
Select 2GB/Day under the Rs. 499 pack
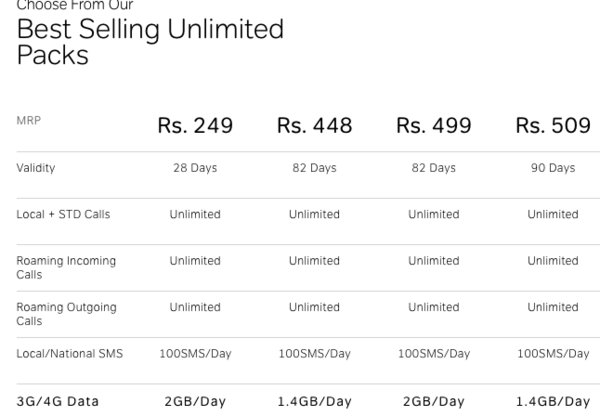tap(433, 402)
